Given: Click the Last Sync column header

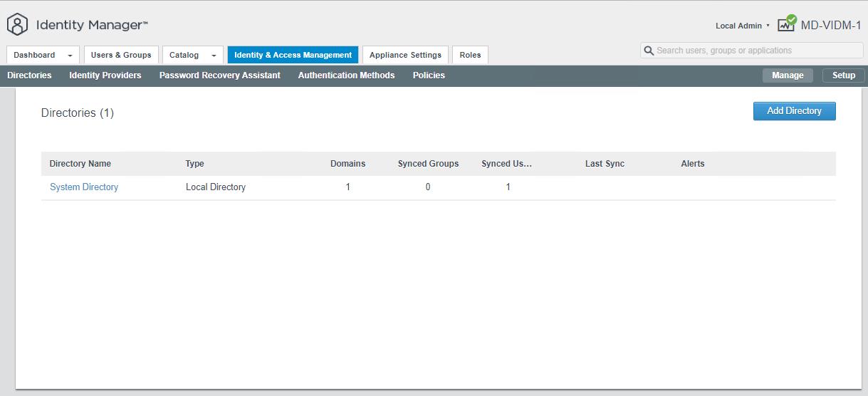Looking at the screenshot, I should [605, 164].
